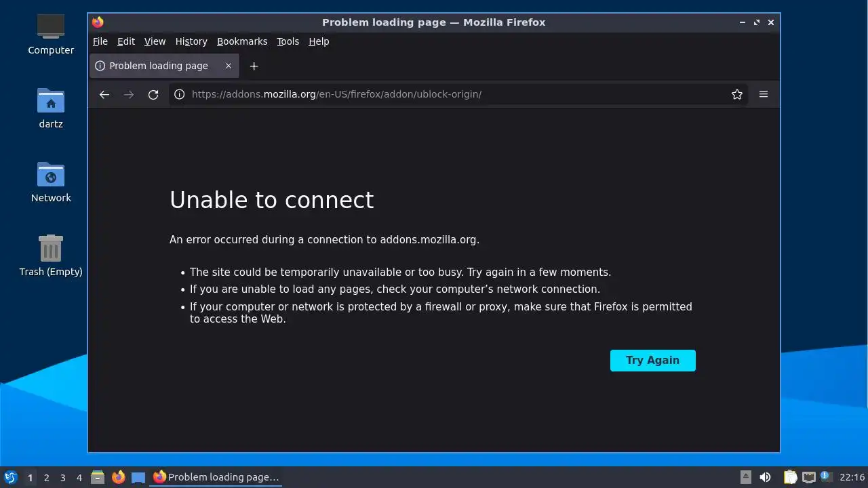This screenshot has width=868, height=488.
Task: Reload the current page
Action: click(153, 94)
